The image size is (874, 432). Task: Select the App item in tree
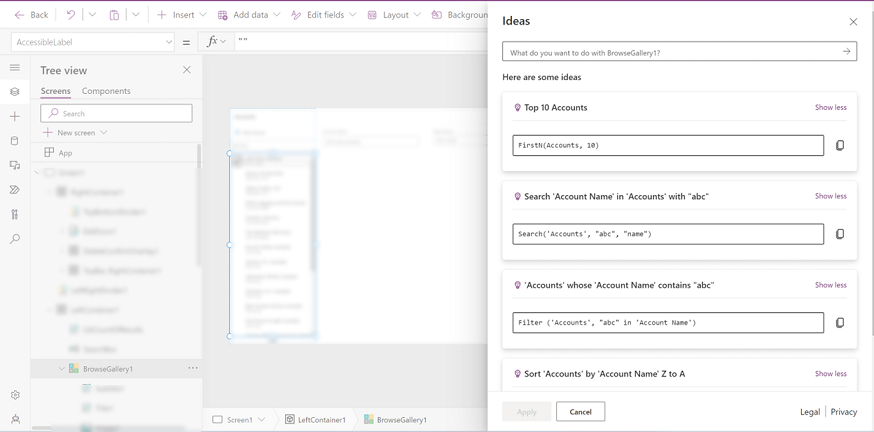click(65, 153)
